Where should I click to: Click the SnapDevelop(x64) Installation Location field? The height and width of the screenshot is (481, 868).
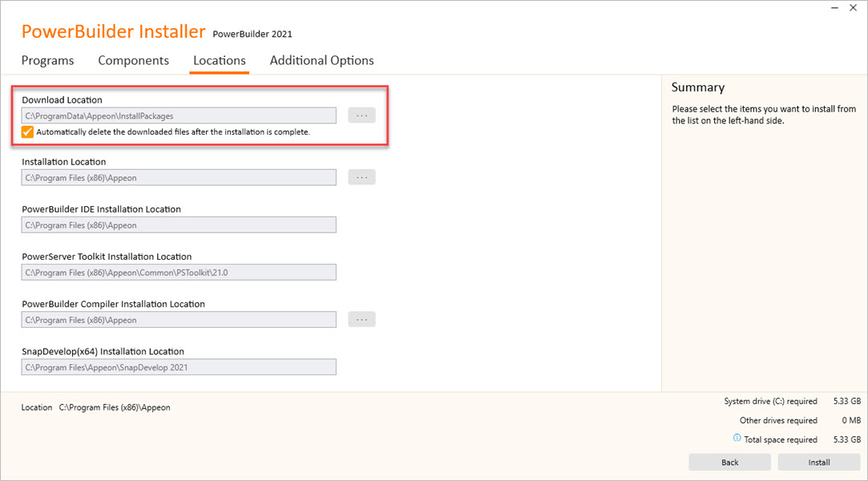point(178,366)
